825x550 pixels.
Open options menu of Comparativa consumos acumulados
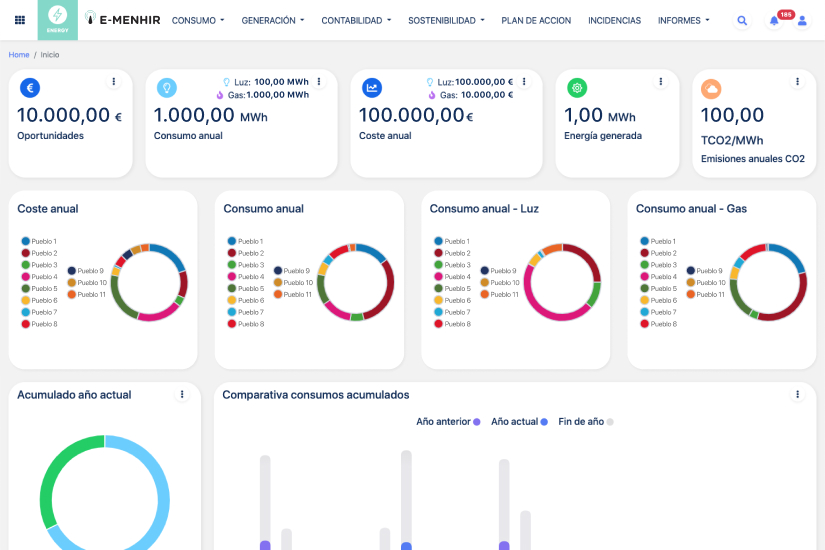pos(798,394)
